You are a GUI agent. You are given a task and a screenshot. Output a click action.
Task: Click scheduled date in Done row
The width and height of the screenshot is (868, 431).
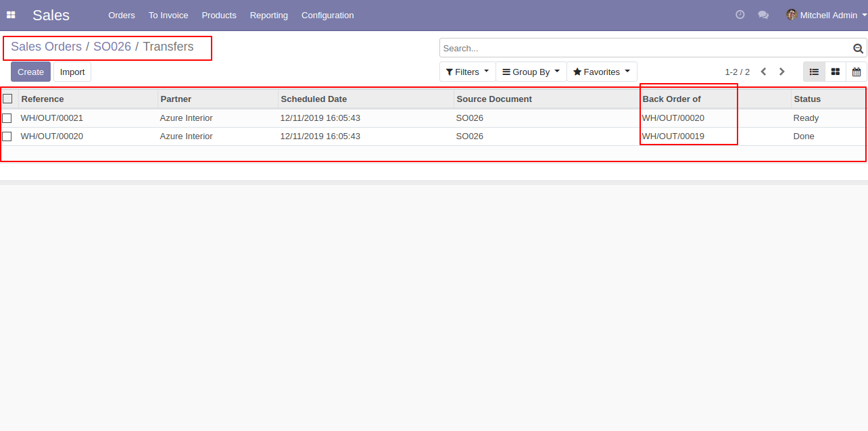coord(320,136)
